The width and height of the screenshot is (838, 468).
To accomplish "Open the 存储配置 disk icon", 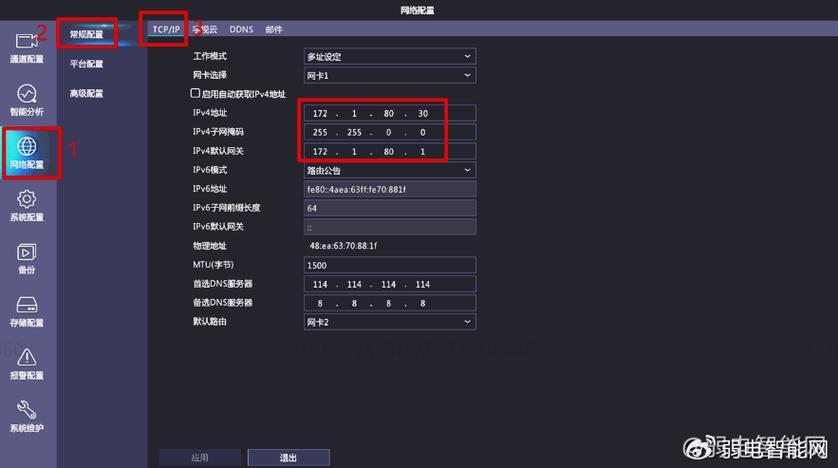I will 27,311.
